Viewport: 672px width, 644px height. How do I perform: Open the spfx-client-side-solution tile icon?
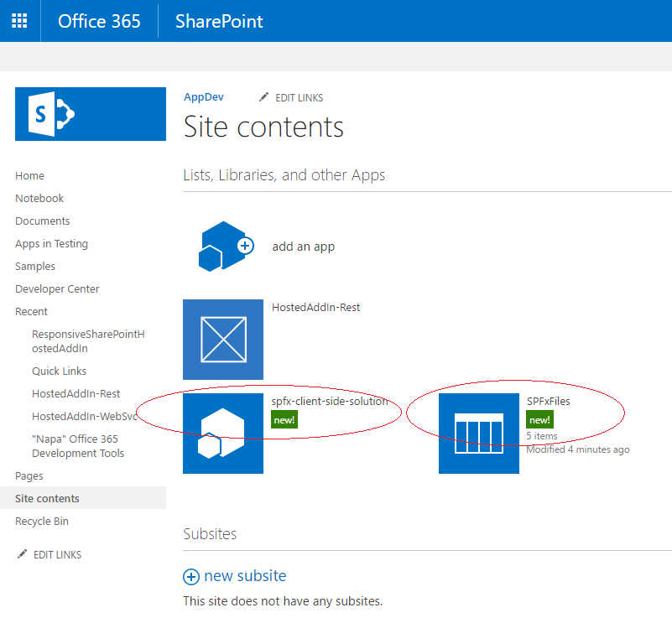tap(223, 433)
